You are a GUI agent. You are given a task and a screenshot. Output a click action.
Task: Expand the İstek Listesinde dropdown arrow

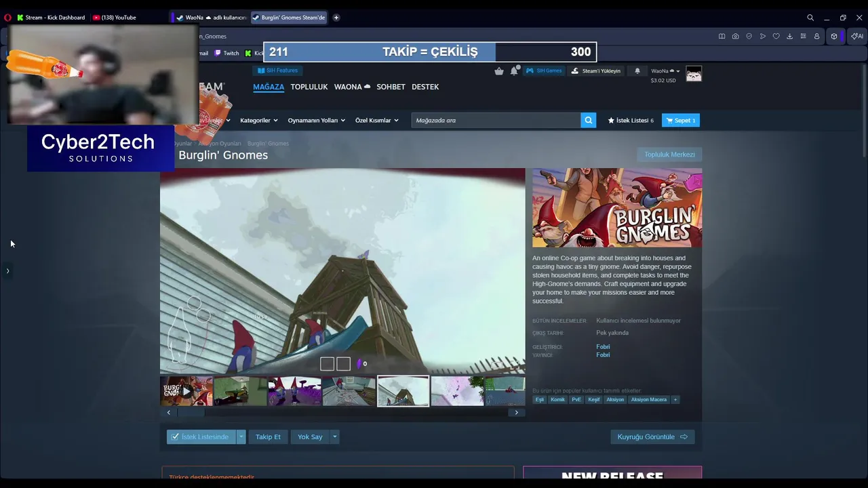pos(241,436)
